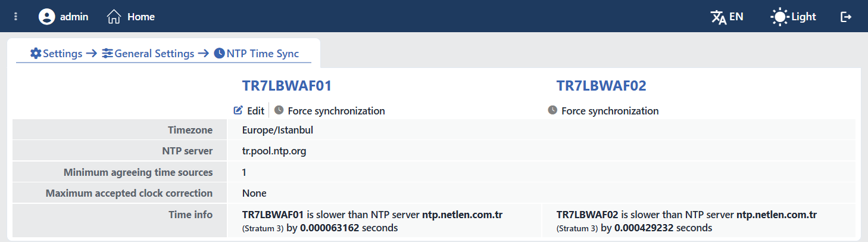Click the 0.000429232 seconds offset value
This screenshot has height=242, width=868.
(x=644, y=228)
